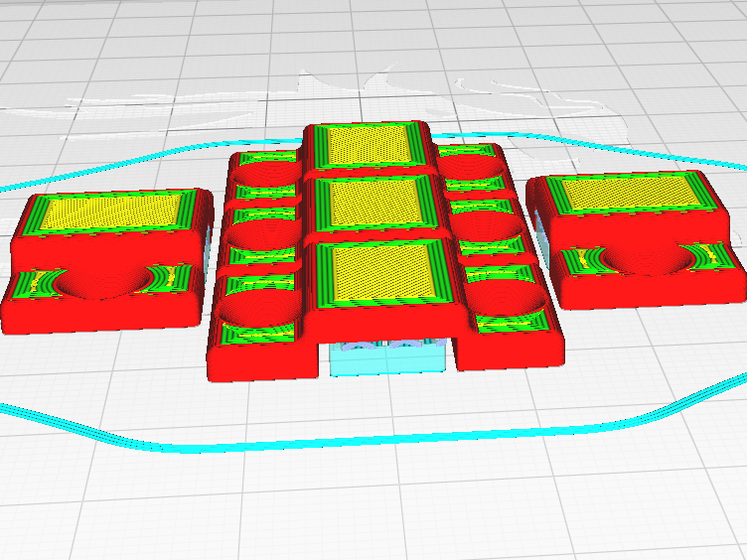Select the left red printed part
Screen dimensions: 747x560
pyautogui.click(x=107, y=261)
